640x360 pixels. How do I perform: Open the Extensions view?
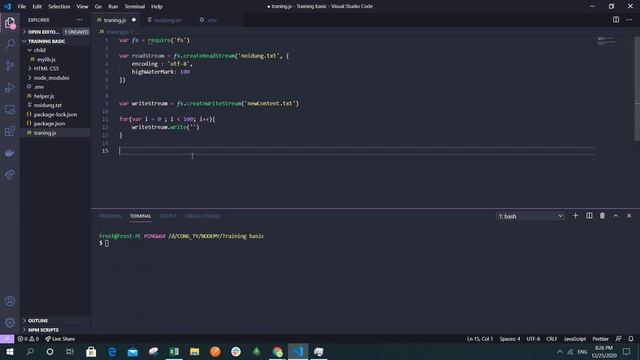point(10,131)
